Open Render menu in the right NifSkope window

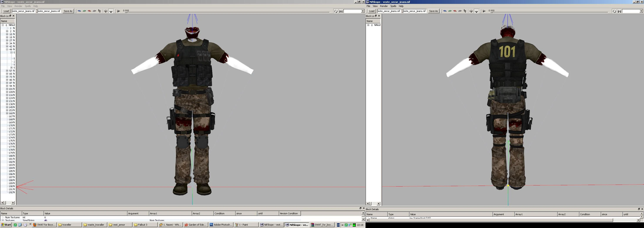pyautogui.click(x=384, y=6)
